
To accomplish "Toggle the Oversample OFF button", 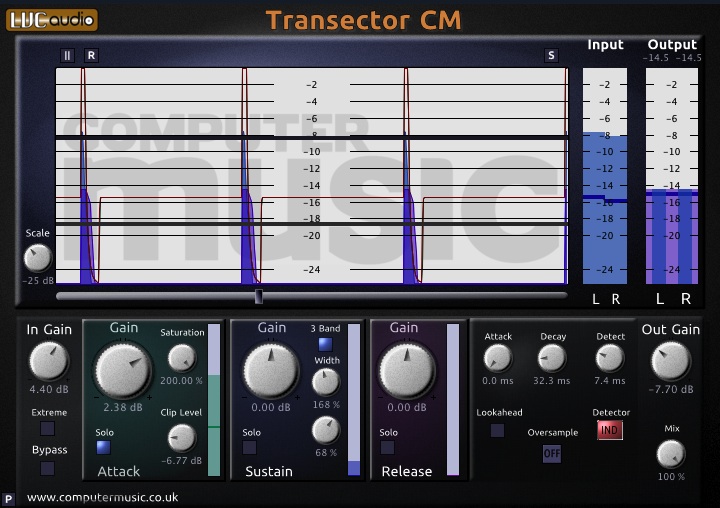I will coord(552,454).
